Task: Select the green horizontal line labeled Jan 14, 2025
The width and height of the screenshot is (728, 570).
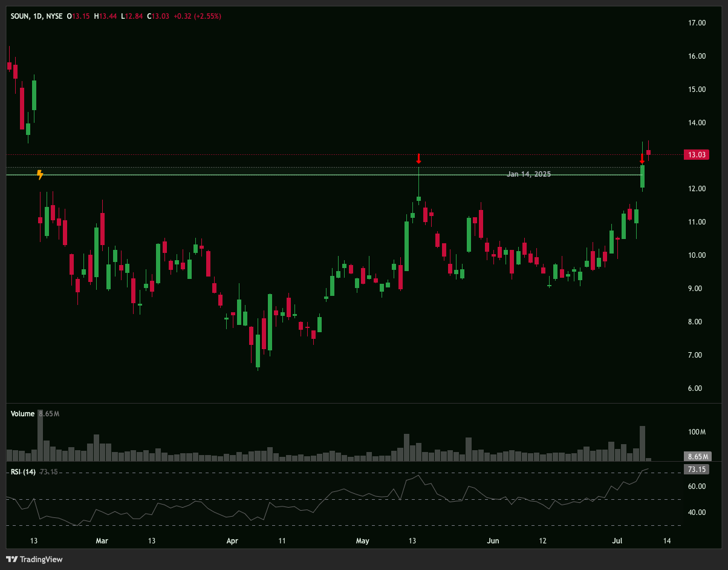Action: (x=323, y=175)
